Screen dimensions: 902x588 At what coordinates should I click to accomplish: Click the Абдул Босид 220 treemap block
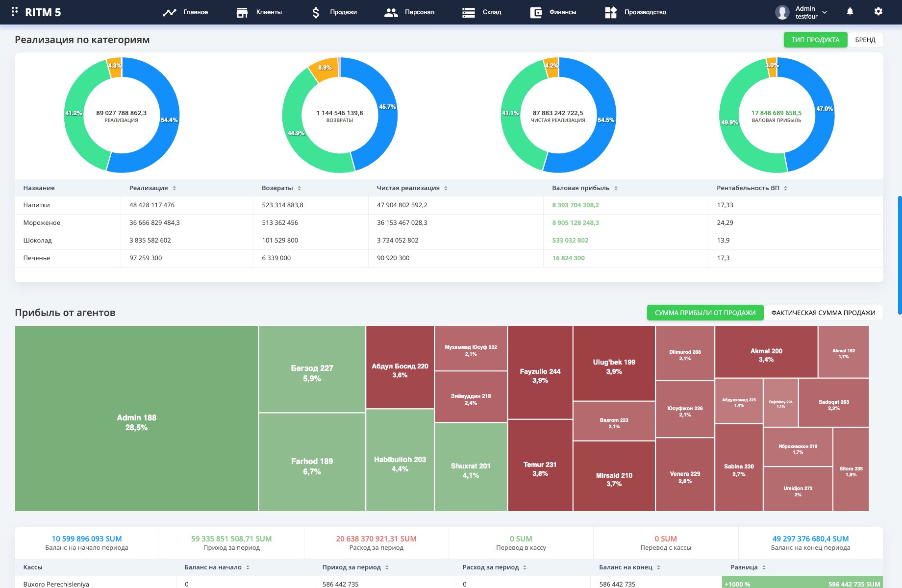[400, 367]
